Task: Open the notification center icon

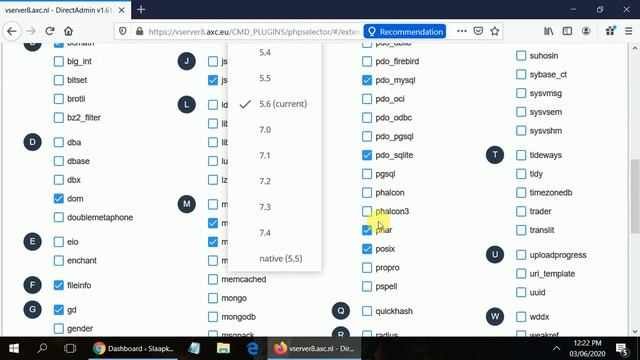Action: [x=622, y=349]
